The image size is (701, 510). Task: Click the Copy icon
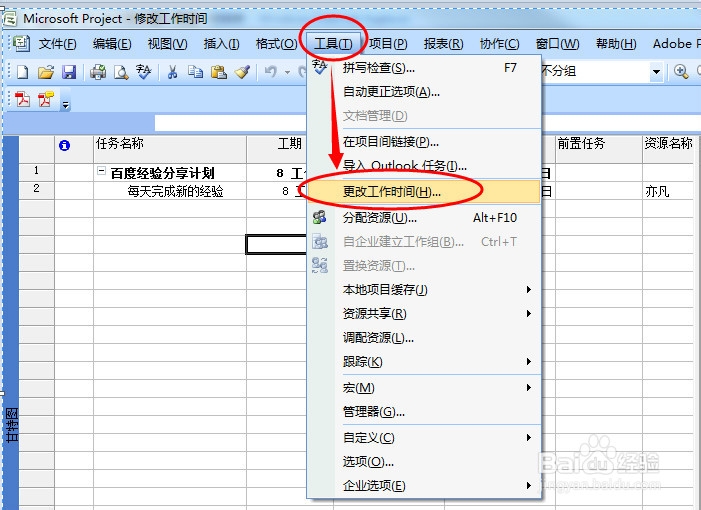pos(195,72)
